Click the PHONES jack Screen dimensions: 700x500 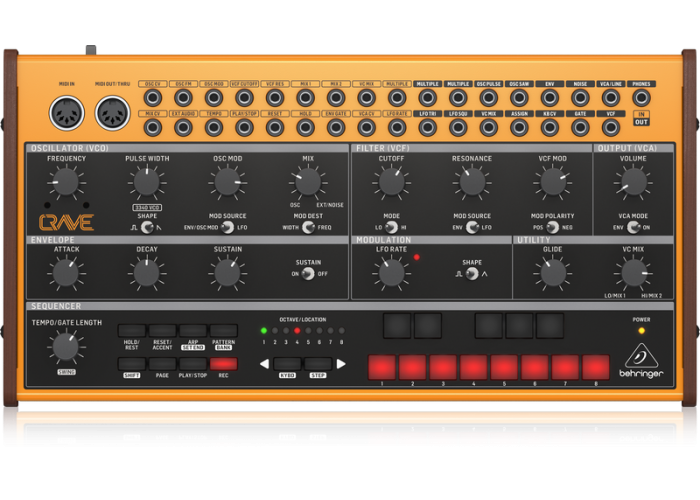coord(642,97)
